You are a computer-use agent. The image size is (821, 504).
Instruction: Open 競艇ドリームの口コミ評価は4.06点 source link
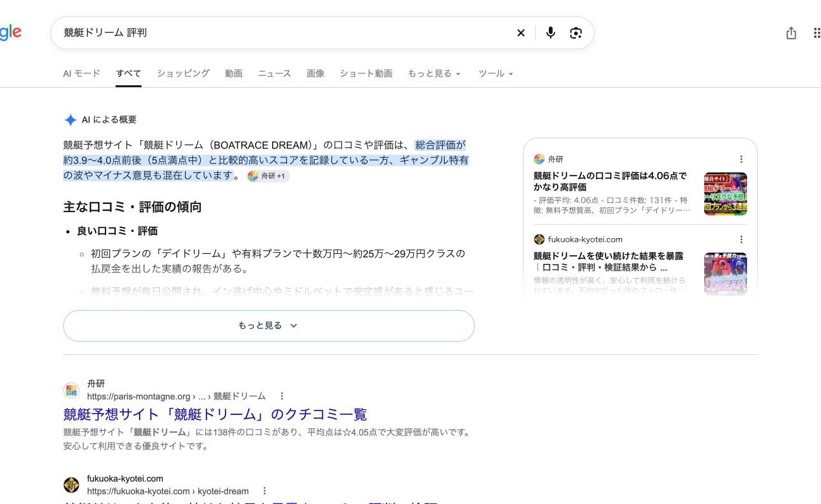click(x=610, y=181)
